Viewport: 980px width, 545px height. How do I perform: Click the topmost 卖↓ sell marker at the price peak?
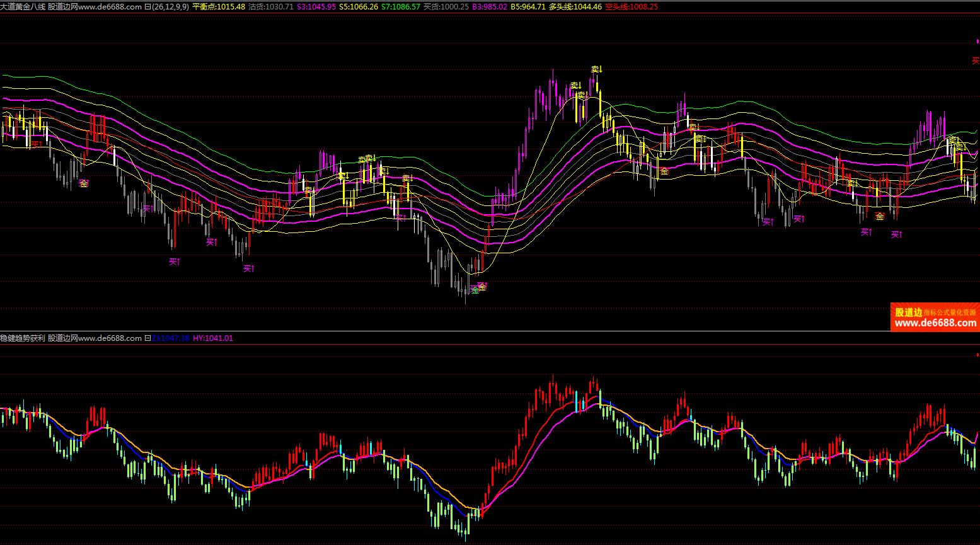pyautogui.click(x=596, y=69)
